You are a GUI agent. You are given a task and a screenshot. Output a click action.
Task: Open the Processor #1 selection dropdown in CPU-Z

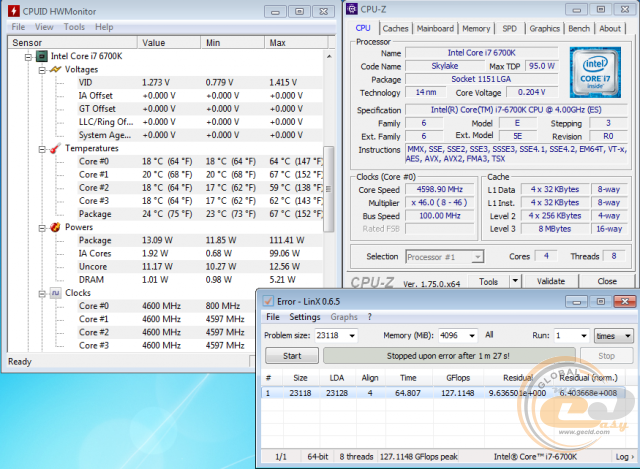coord(478,257)
